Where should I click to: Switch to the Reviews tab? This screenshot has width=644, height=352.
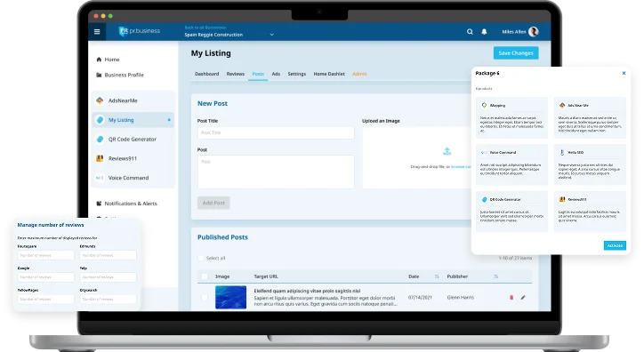click(236, 74)
